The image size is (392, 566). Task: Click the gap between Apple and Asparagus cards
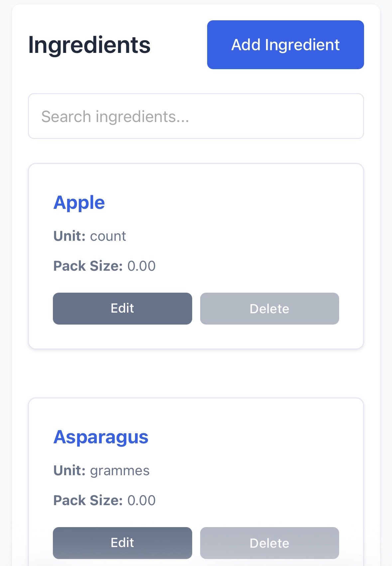[196, 373]
